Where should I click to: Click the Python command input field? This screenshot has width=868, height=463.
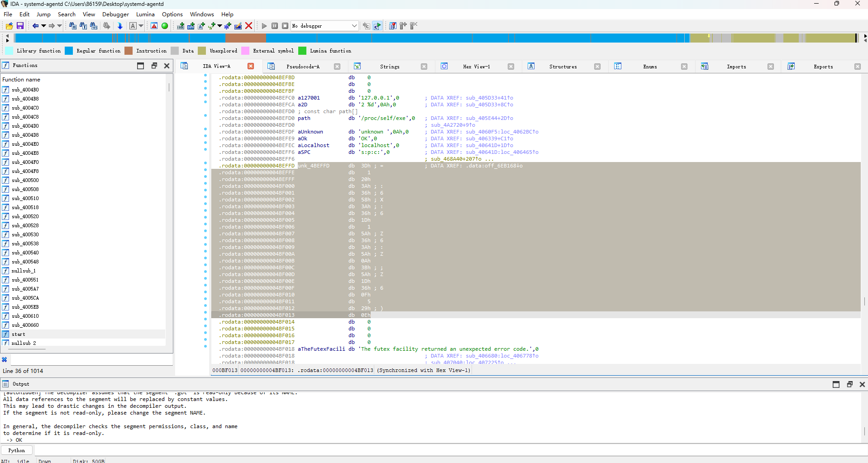[x=450, y=450]
